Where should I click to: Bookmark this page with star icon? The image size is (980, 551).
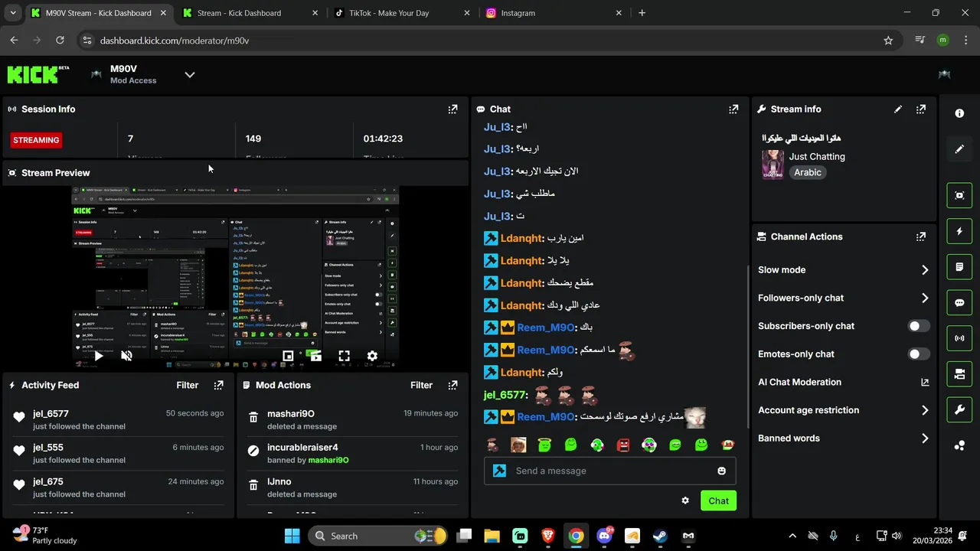(x=888, y=41)
